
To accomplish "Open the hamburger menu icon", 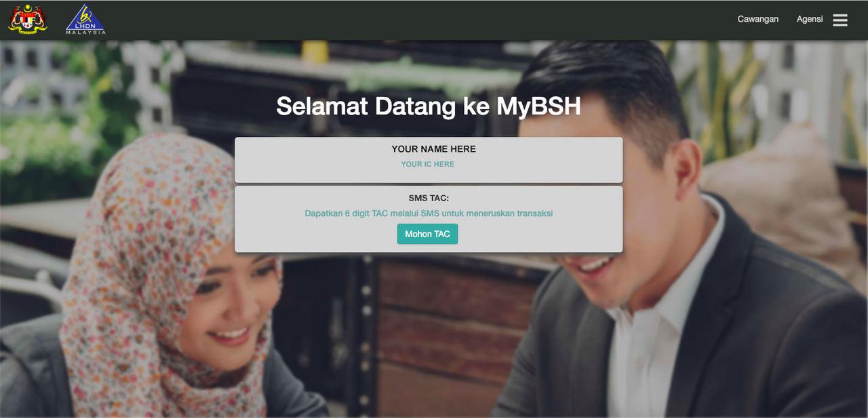I will click(840, 20).
